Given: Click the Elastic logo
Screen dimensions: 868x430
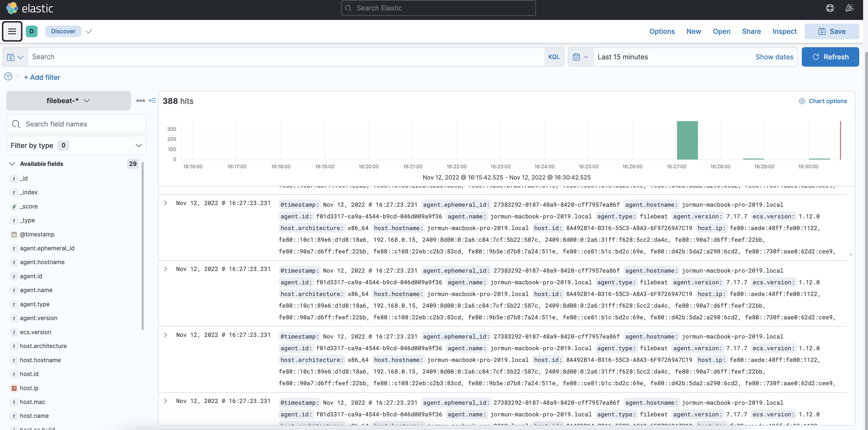Looking at the screenshot, I should [30, 8].
